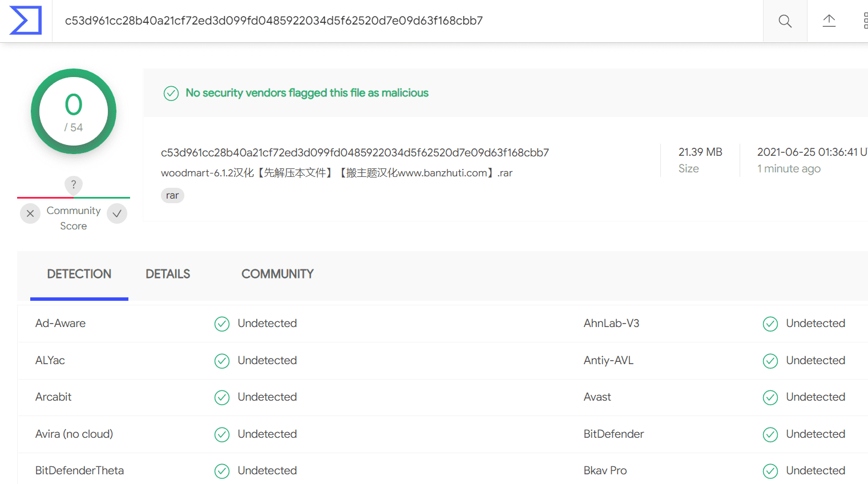868x484 pixels.
Task: Click the Ad-Aware undetected check icon
Action: 222,324
